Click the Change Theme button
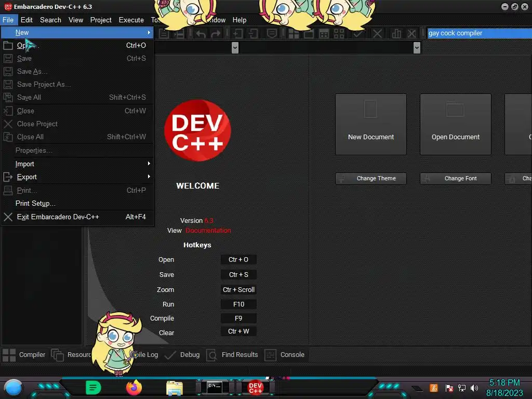 (x=371, y=179)
